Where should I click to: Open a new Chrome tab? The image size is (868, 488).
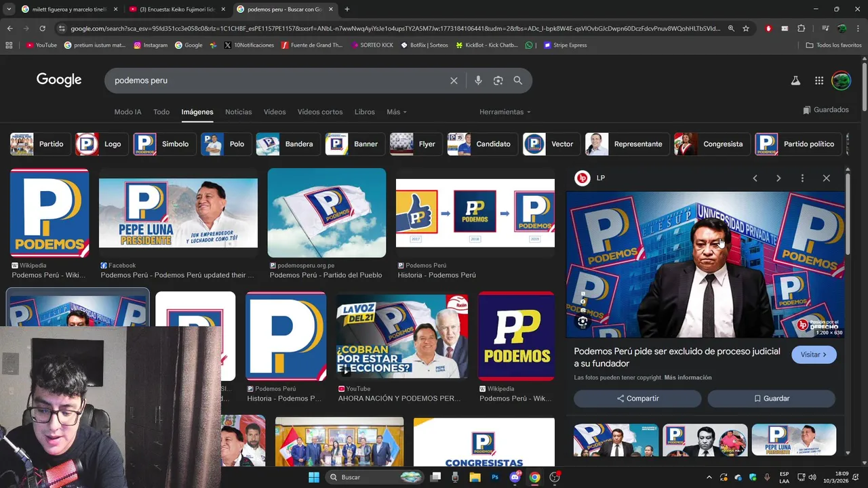click(347, 9)
